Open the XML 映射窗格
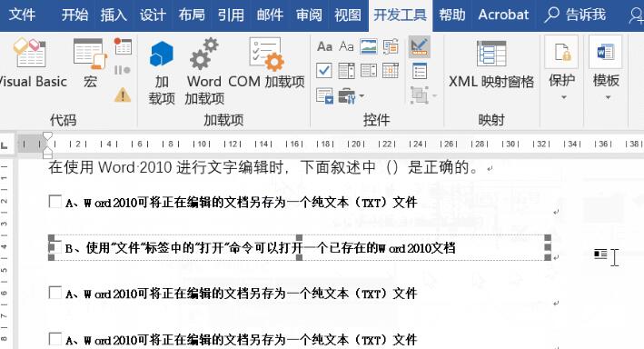 [491, 64]
